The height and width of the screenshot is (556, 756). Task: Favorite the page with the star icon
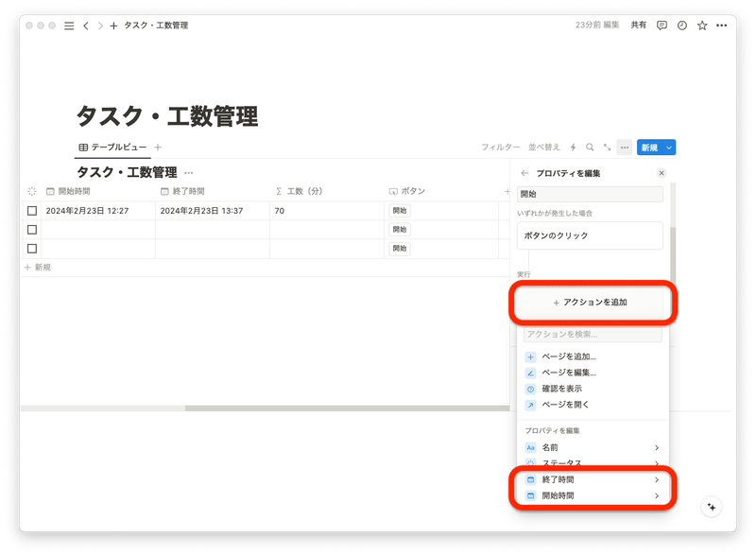click(703, 26)
